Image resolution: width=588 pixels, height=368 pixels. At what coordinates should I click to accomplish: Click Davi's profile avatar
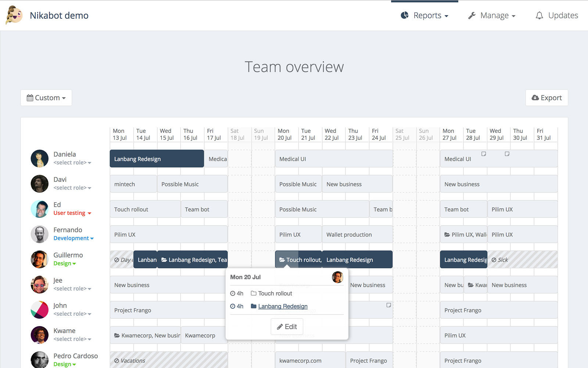coord(40,184)
